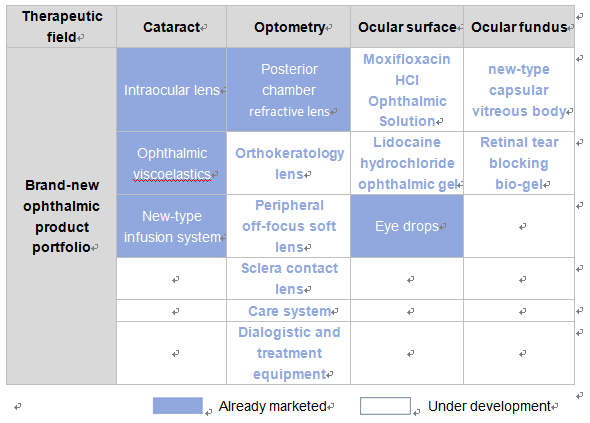
Task: Select the Retinal tear blocking bio-gel cell
Action: pyautogui.click(x=519, y=163)
